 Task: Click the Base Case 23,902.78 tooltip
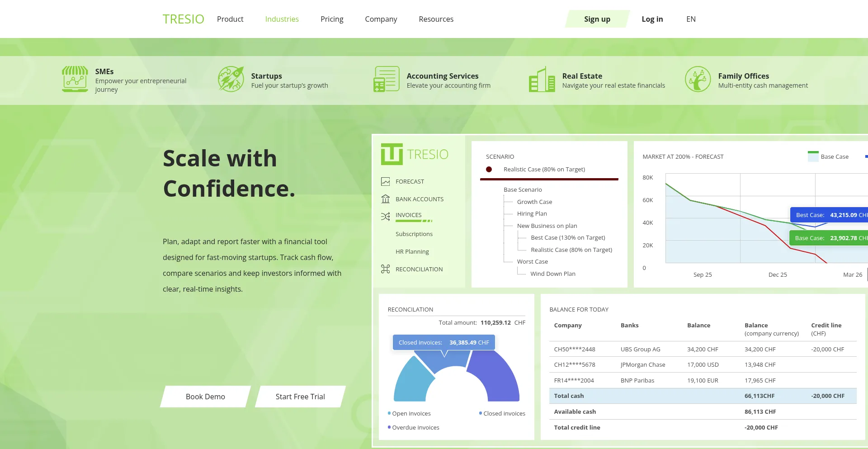829,238
